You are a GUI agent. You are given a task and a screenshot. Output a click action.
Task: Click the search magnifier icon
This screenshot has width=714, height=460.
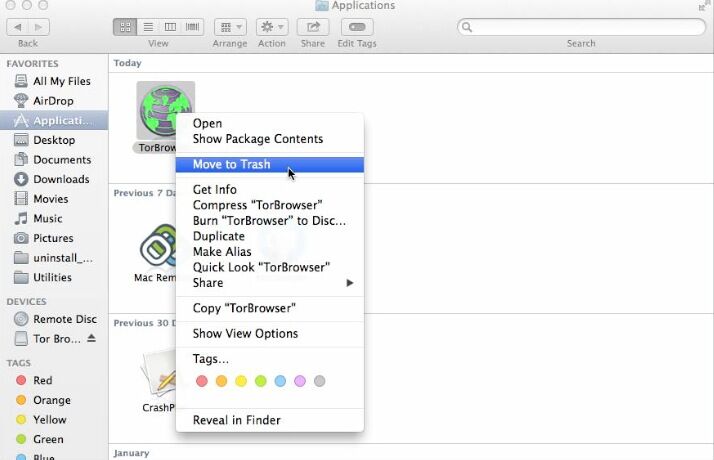point(467,27)
